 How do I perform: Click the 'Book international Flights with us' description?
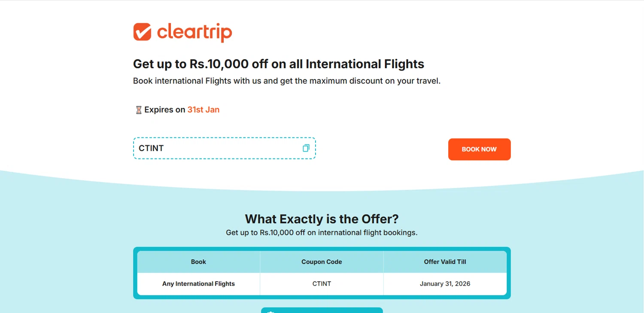pyautogui.click(x=286, y=81)
